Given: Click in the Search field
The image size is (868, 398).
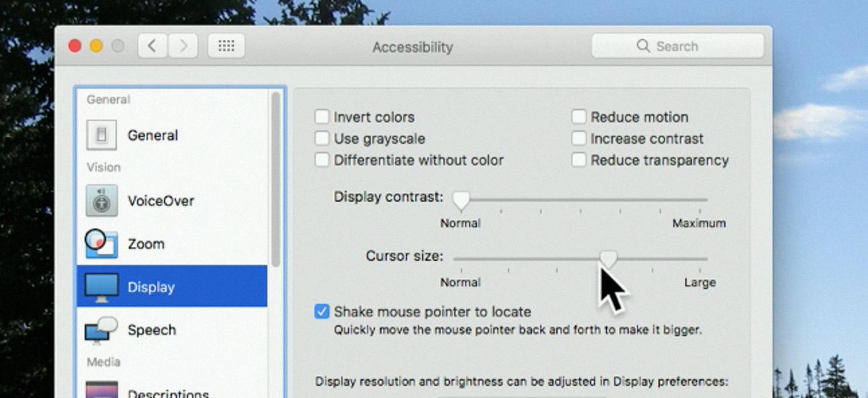Looking at the screenshot, I should tap(677, 46).
